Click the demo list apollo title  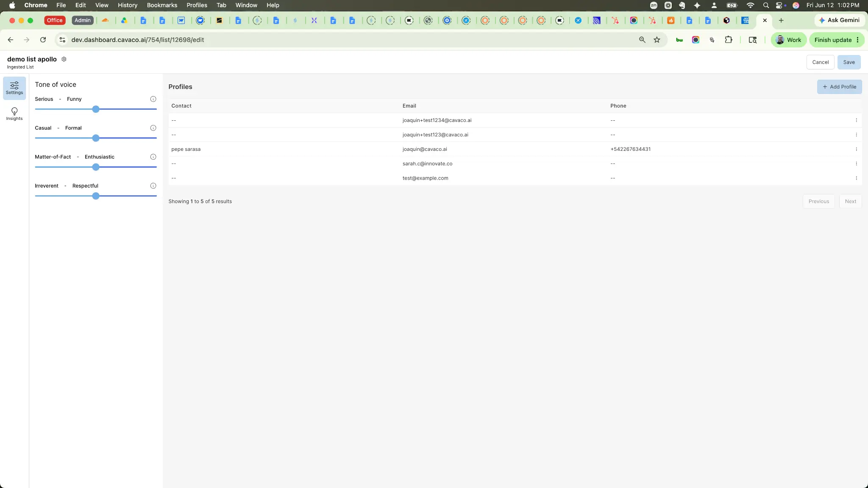coord(32,59)
